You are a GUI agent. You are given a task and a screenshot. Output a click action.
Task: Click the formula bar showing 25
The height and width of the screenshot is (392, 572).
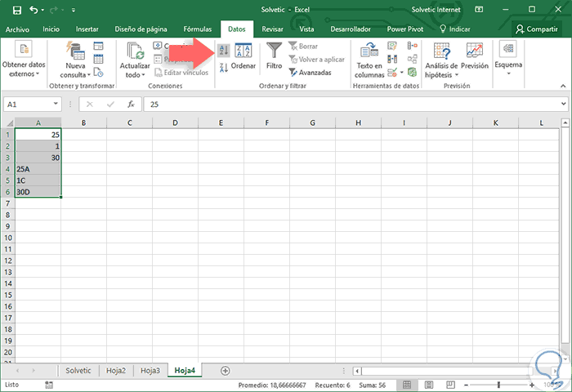tap(352, 105)
